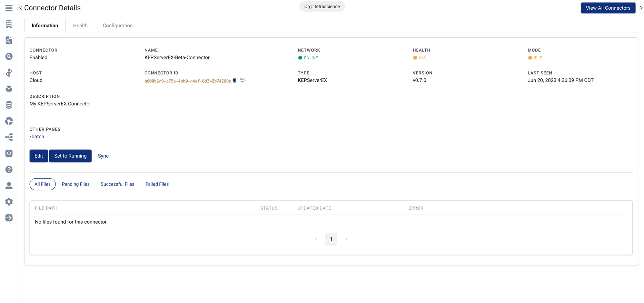Image resolution: width=644 pixels, height=303 pixels.
Task: Go to next page of files
Action: click(346, 239)
